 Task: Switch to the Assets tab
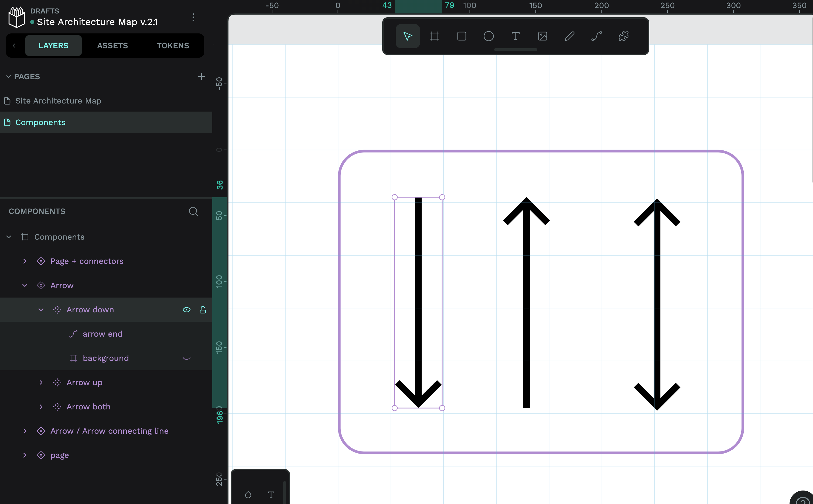(112, 45)
